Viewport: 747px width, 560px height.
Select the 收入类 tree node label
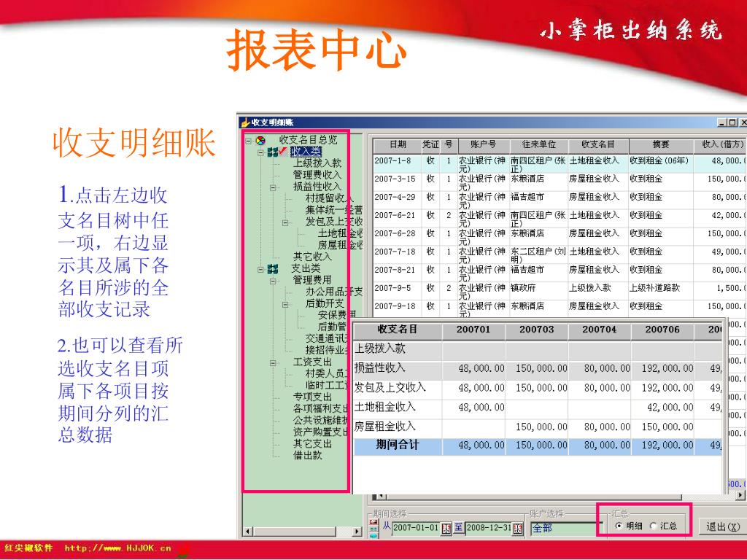306,152
